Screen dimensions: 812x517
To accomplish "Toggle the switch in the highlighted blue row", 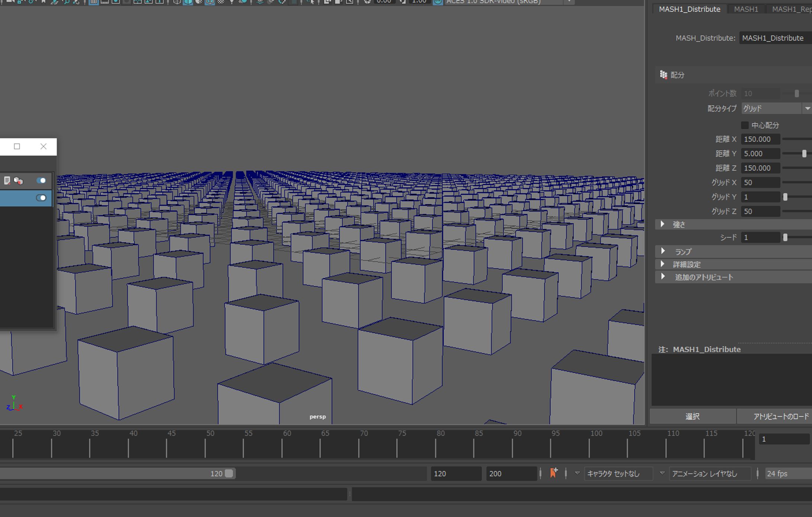I will 41,198.
